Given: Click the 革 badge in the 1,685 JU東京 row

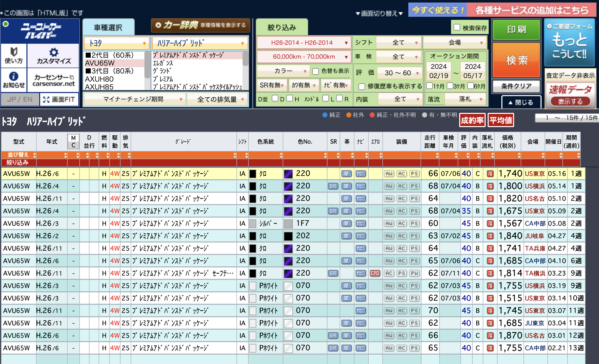Looking at the screenshot, I should coord(347,323).
